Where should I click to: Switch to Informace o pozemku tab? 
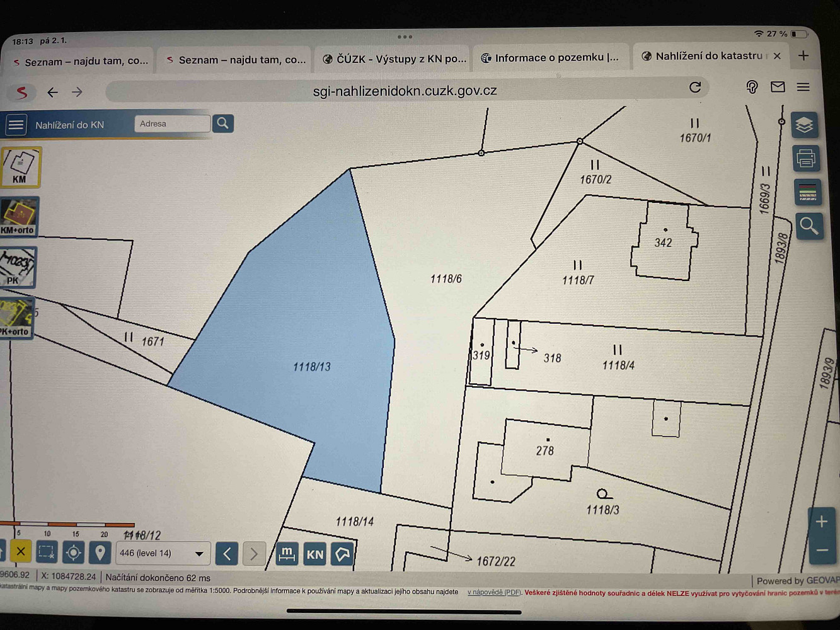pos(551,58)
